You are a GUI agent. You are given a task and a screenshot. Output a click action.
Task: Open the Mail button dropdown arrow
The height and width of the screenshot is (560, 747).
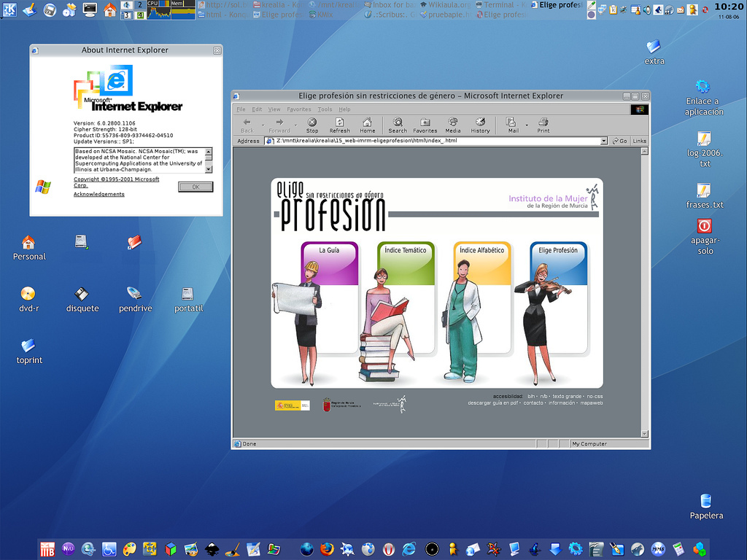(527, 125)
